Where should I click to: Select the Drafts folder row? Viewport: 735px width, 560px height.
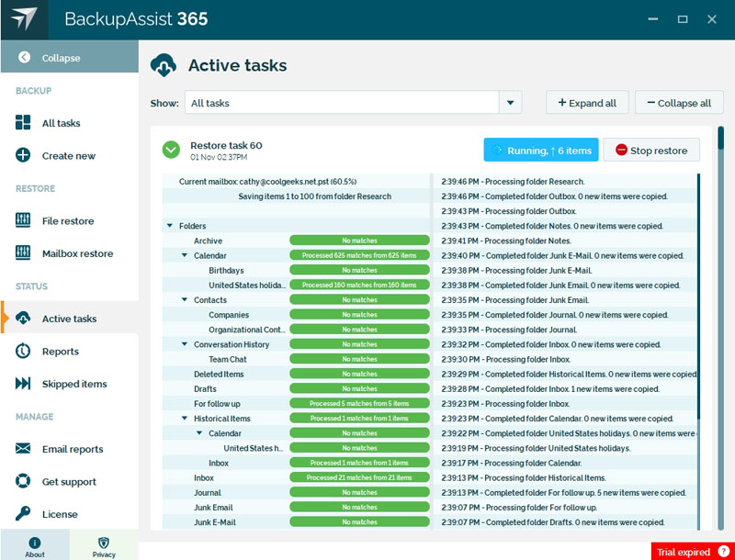pos(296,388)
